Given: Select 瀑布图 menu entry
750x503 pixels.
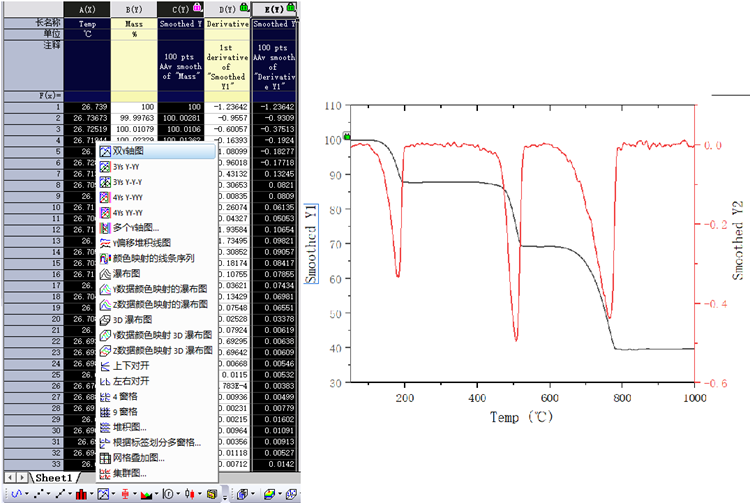Looking at the screenshot, I should click(157, 274).
